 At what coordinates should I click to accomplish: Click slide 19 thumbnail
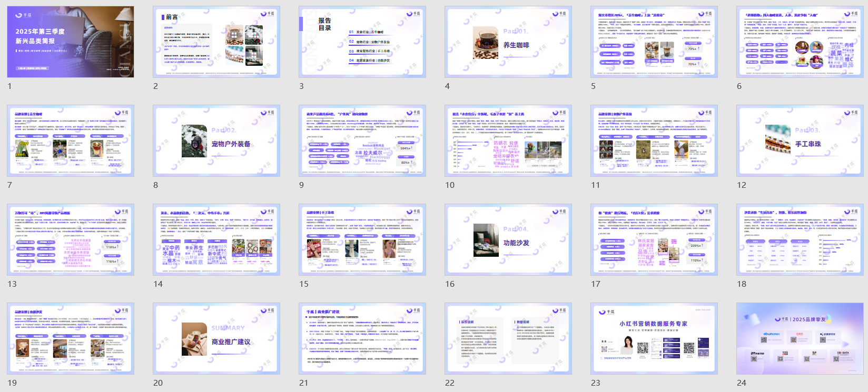(71, 339)
